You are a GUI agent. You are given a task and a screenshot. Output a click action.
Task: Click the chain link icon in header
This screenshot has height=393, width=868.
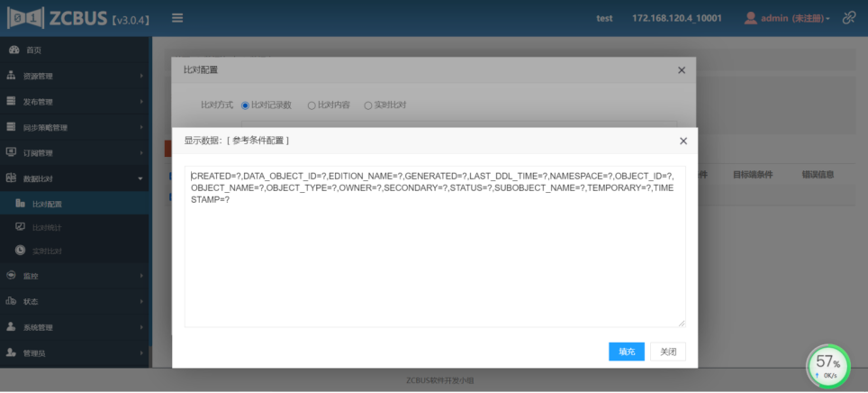point(848,18)
